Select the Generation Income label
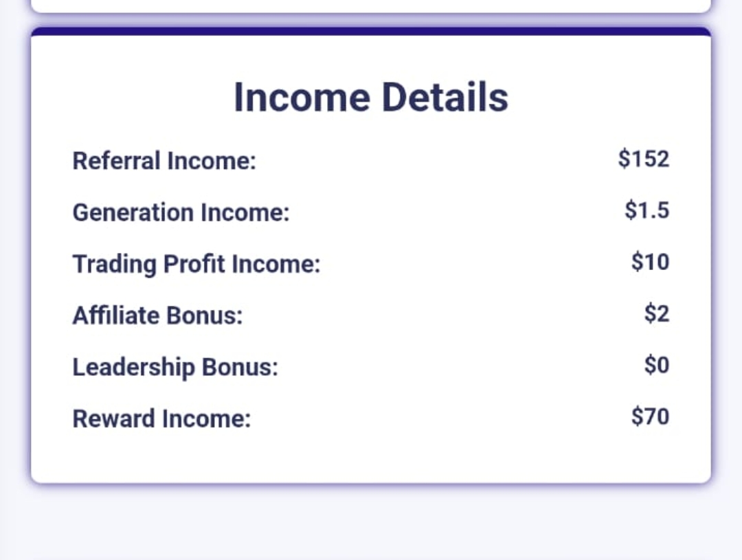This screenshot has width=742, height=560. pos(181,212)
